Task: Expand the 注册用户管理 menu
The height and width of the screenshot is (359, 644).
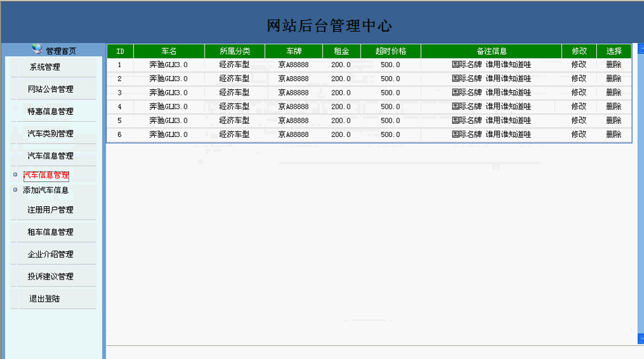Action: tap(50, 210)
